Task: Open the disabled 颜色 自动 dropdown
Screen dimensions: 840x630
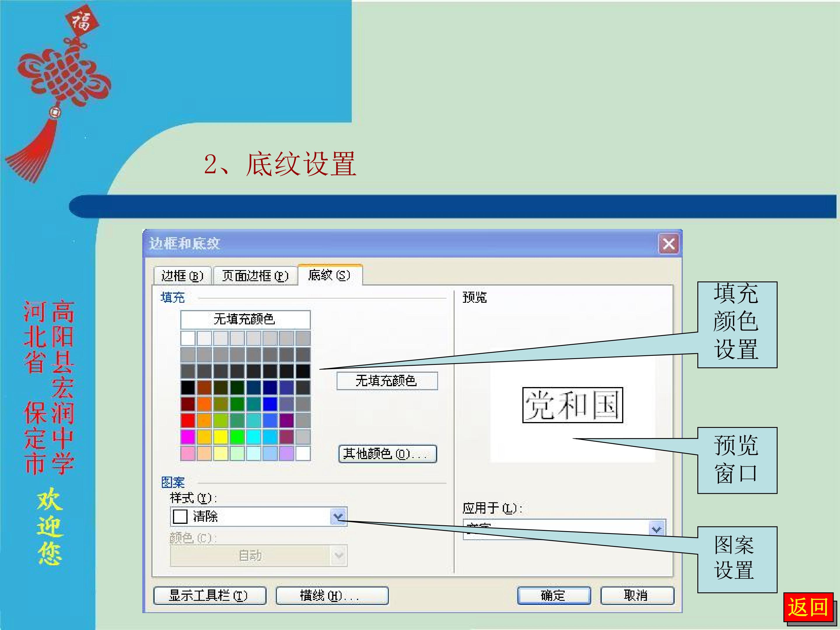Action: 259,556
